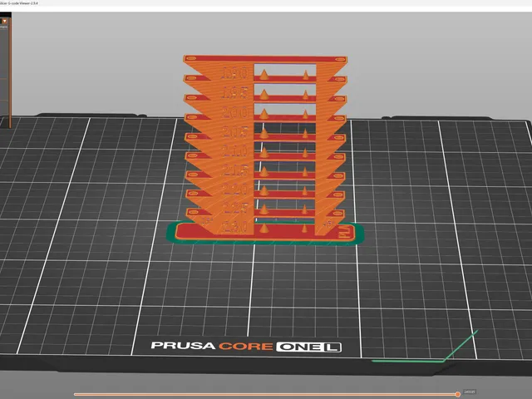Click the 190 label on temperature tower
Viewport: 532px width, 399px height.
[x=234, y=73]
